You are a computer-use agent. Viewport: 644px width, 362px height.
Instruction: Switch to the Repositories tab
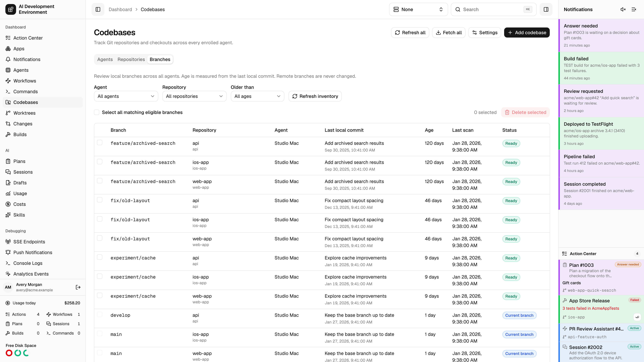click(131, 59)
